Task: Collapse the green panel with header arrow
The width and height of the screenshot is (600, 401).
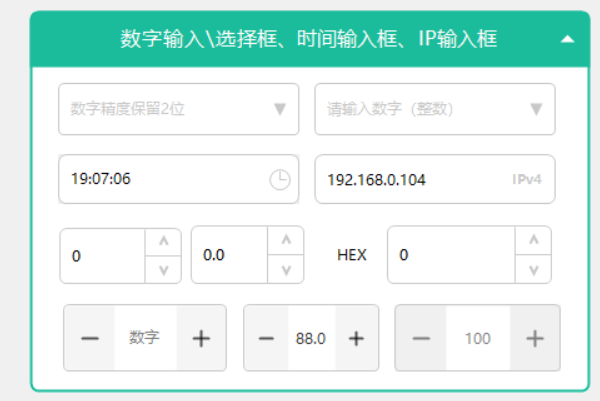Action: pos(567,39)
